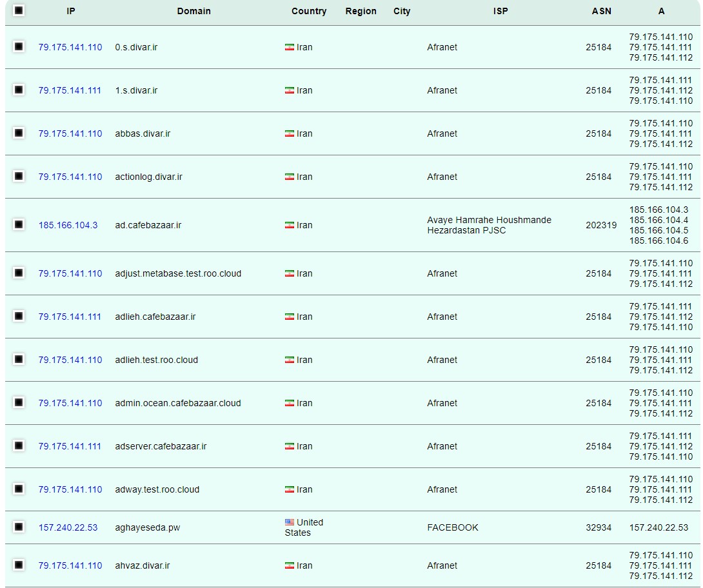Sort the table by the Domain column

(x=193, y=11)
